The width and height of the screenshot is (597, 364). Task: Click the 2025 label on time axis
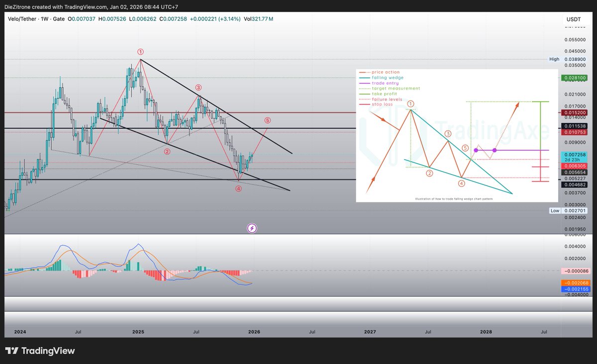138,332
